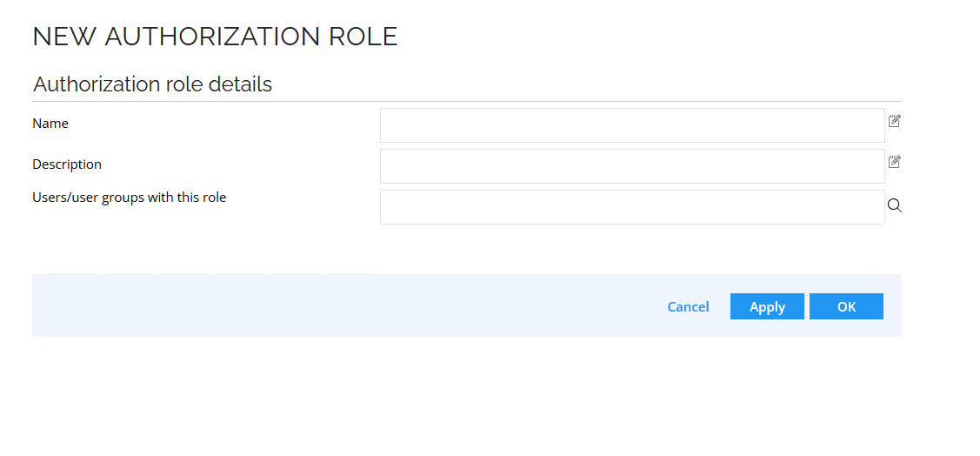Viewport: 980px width, 456px height.
Task: Click the Name field label
Action: 50,124
